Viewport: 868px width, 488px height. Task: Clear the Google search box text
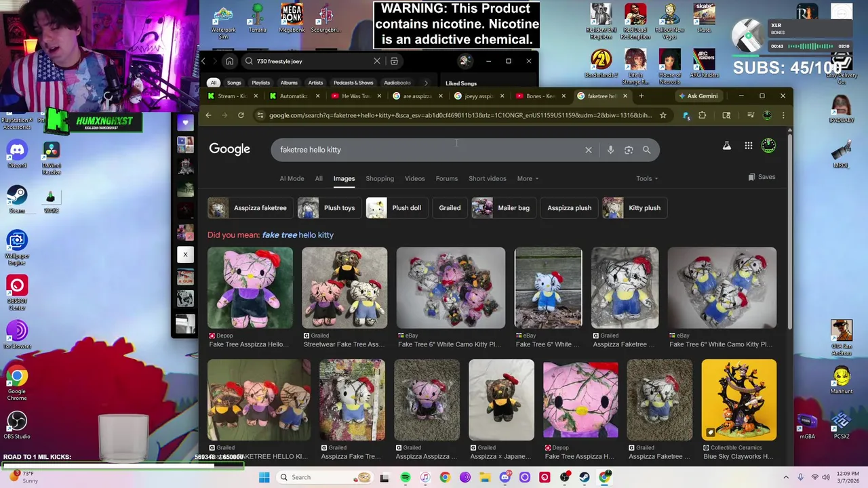click(x=588, y=150)
